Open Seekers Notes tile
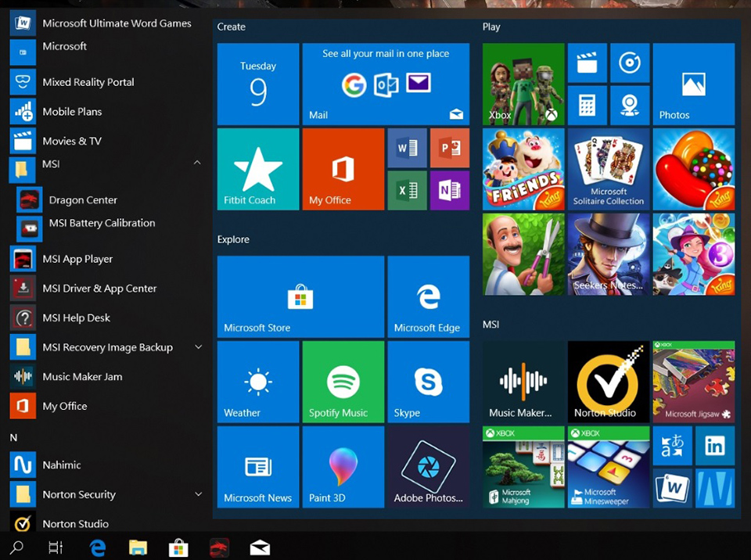Image resolution: width=751 pixels, height=560 pixels. click(x=609, y=254)
